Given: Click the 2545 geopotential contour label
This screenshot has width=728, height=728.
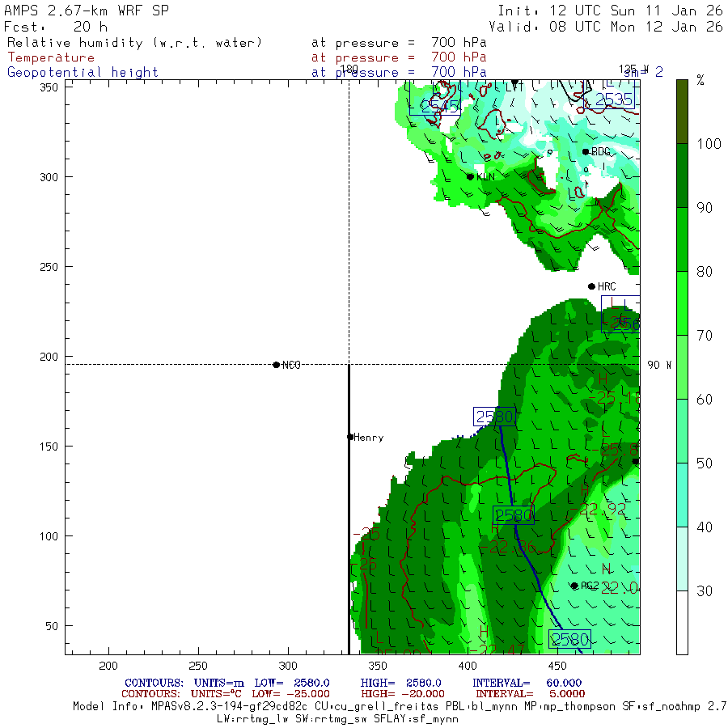Looking at the screenshot, I should (x=435, y=105).
